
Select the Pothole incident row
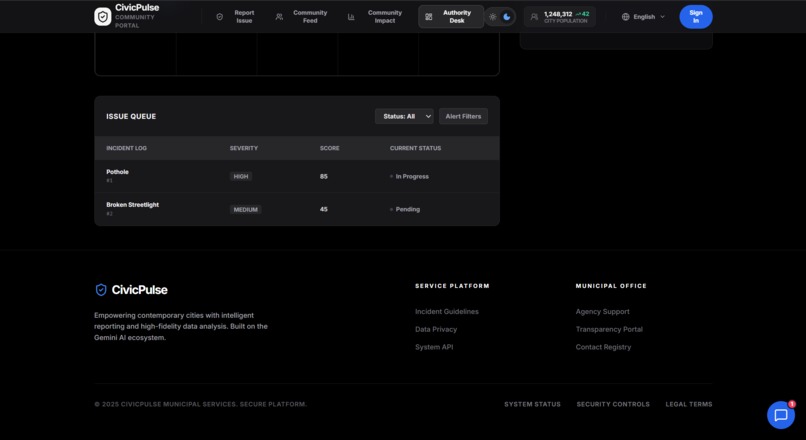[x=297, y=176]
